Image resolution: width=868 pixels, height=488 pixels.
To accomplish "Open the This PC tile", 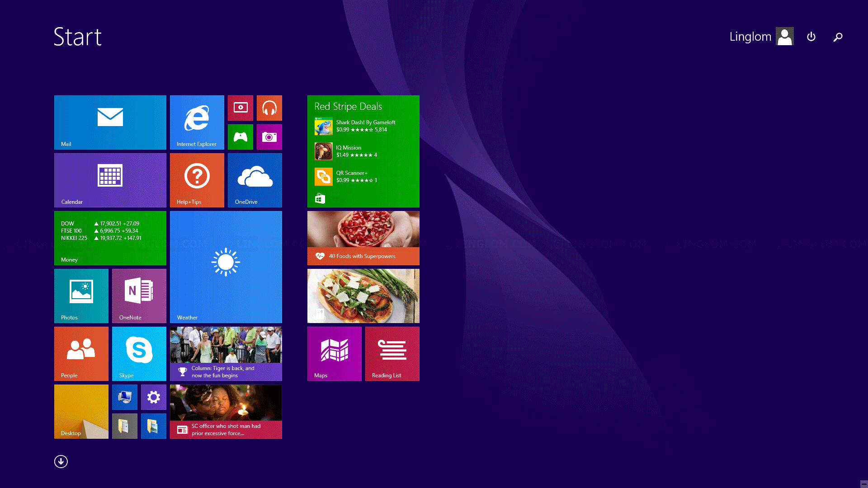I will 124,397.
